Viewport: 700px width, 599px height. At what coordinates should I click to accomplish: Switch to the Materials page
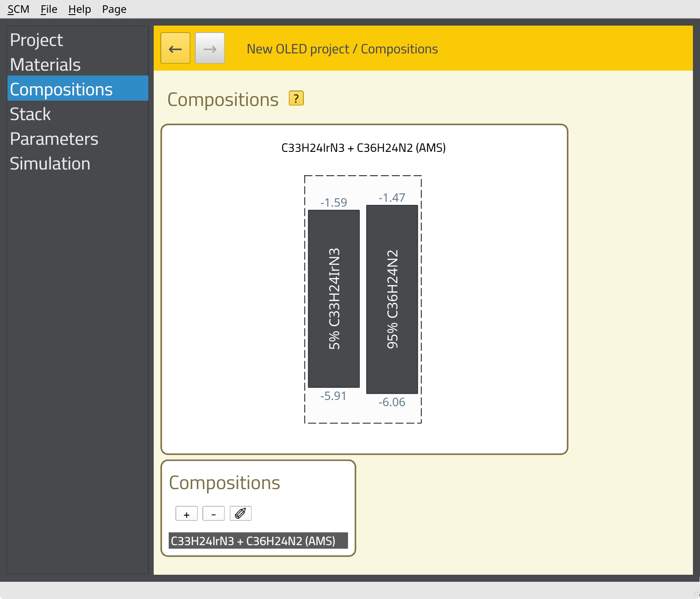click(x=45, y=65)
